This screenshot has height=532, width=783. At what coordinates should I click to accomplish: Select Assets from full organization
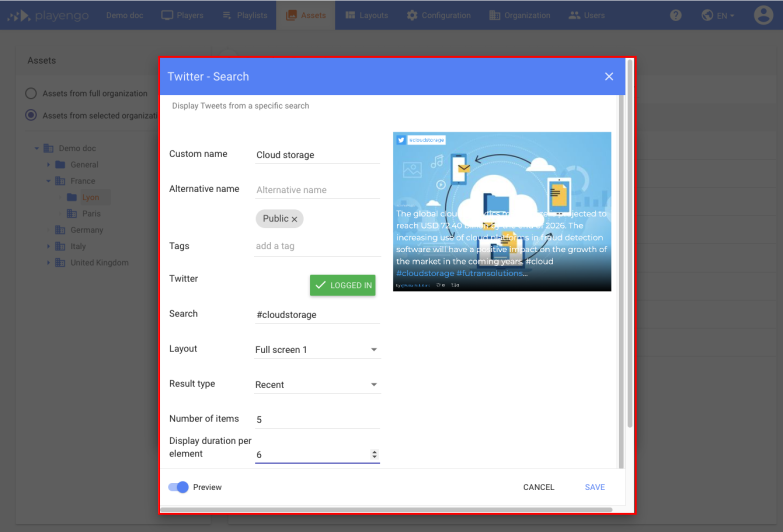point(31,93)
